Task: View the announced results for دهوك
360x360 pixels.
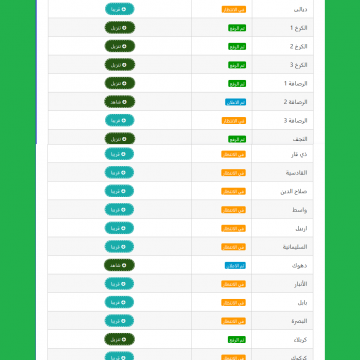Action: [119, 265]
